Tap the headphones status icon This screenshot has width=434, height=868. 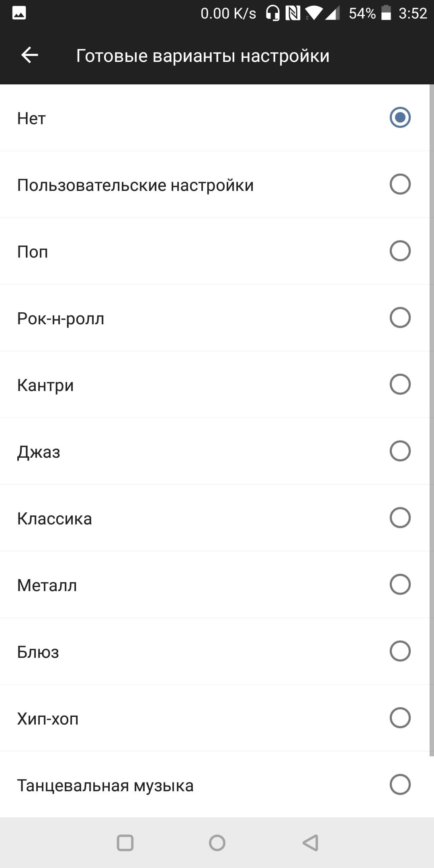tap(273, 13)
